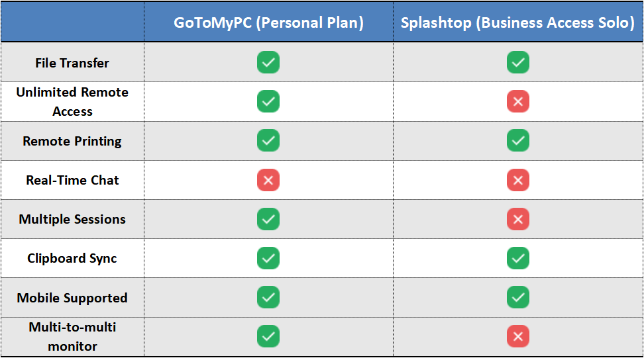The height and width of the screenshot is (358, 644).
Task: Click Splashtop Real-Time Chat red cross
Action: click(x=518, y=180)
